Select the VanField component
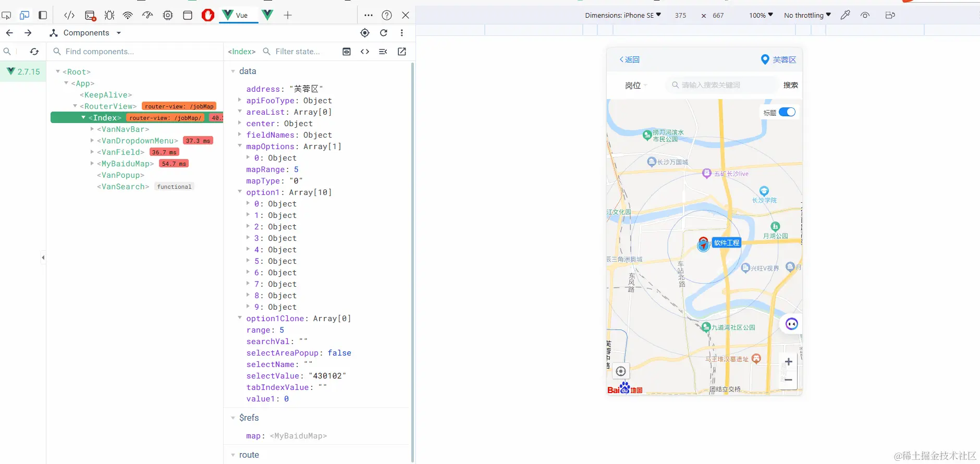Viewport: 980px width, 464px height. point(120,152)
